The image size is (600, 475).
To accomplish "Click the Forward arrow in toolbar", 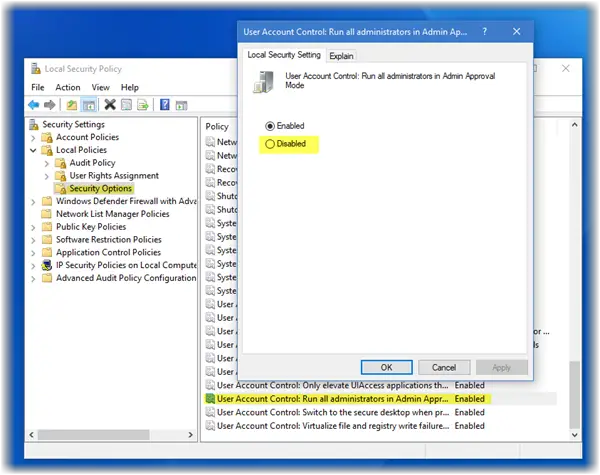I will pyautogui.click(x=50, y=104).
